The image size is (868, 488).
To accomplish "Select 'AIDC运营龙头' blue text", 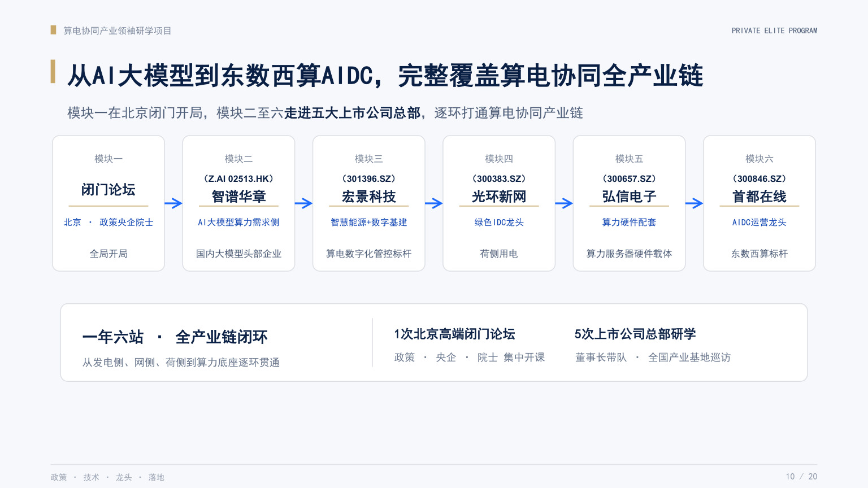I will click(759, 223).
